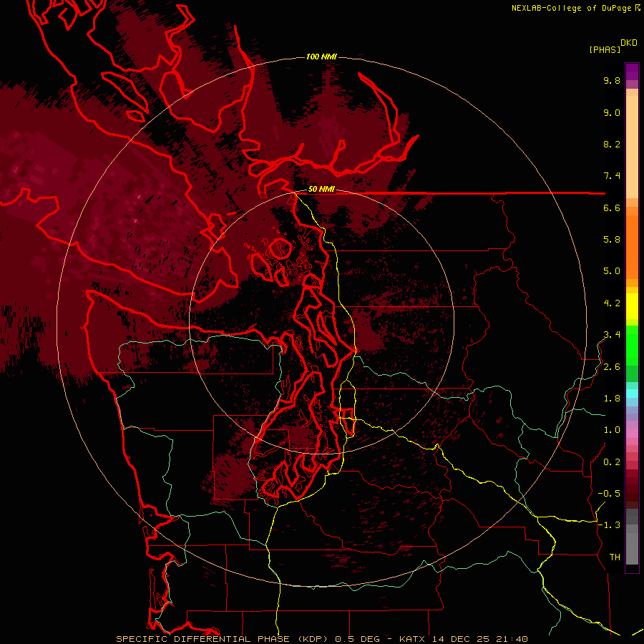Click the 0.2 legend value
This screenshot has height=644, width=644.
(x=612, y=462)
